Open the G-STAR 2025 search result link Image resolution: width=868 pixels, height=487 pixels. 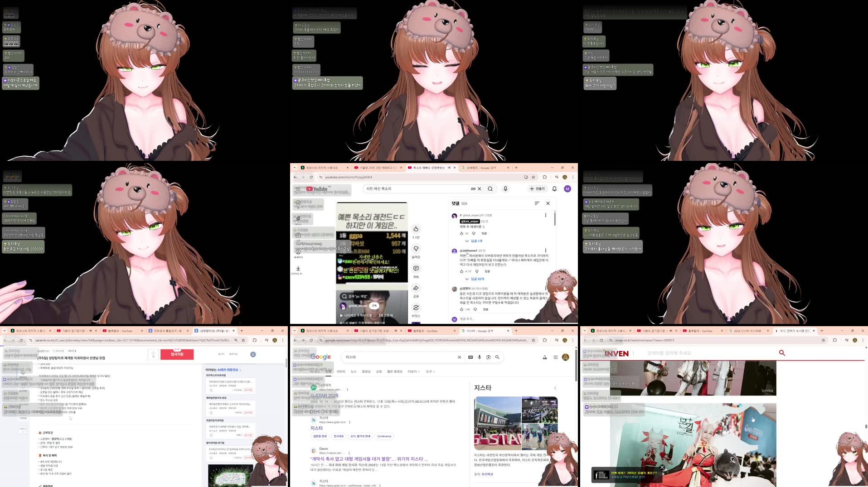[x=324, y=395]
